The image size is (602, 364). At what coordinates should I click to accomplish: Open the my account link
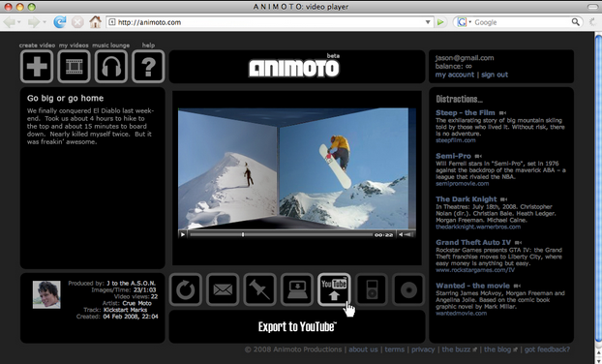(455, 75)
